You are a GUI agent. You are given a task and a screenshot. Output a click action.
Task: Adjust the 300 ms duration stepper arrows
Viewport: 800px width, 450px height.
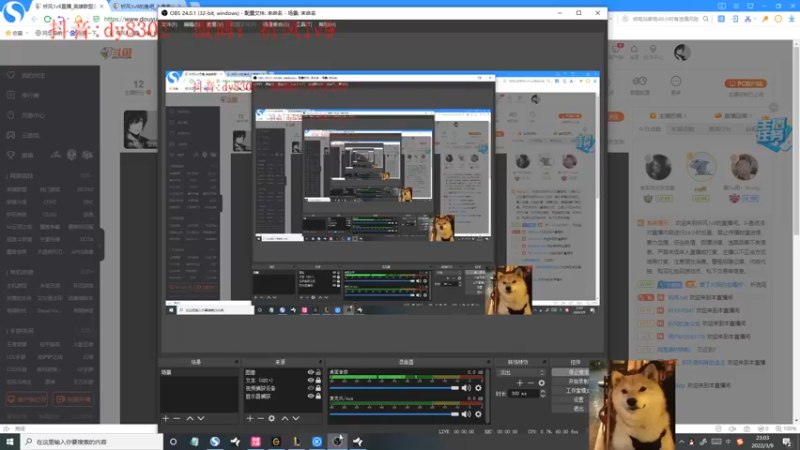pyautogui.click(x=542, y=393)
